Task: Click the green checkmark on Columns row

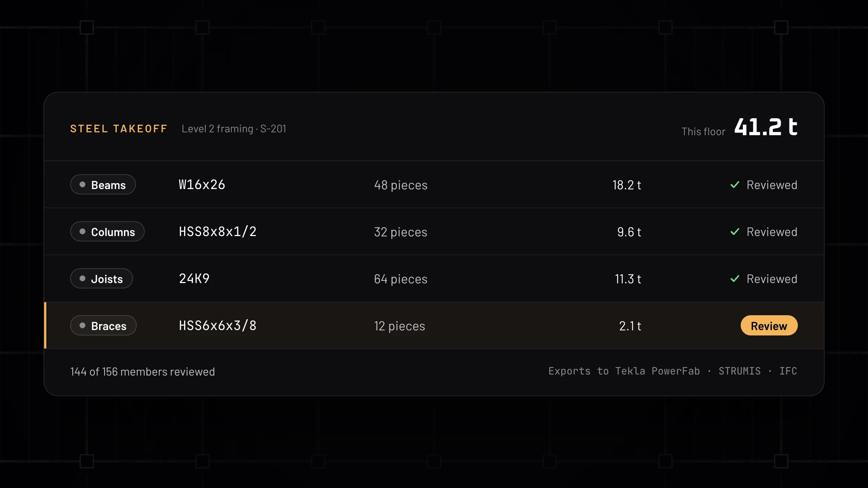Action: (735, 232)
